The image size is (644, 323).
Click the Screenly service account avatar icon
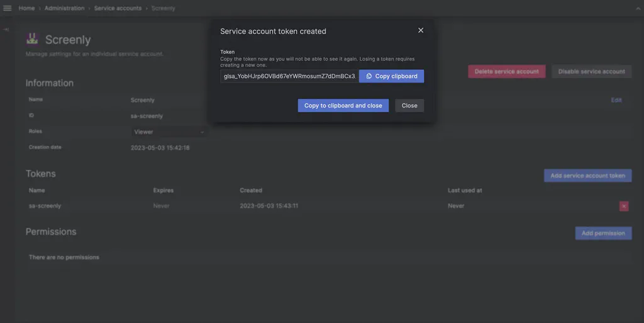(x=32, y=39)
